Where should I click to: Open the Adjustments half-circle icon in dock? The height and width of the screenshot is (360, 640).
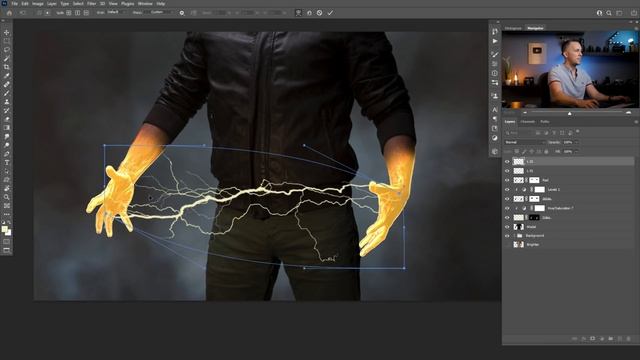(495, 138)
